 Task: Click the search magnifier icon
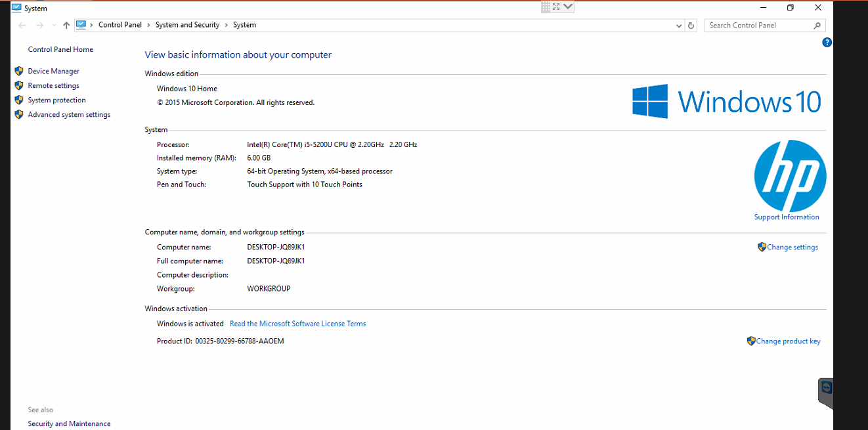817,26
